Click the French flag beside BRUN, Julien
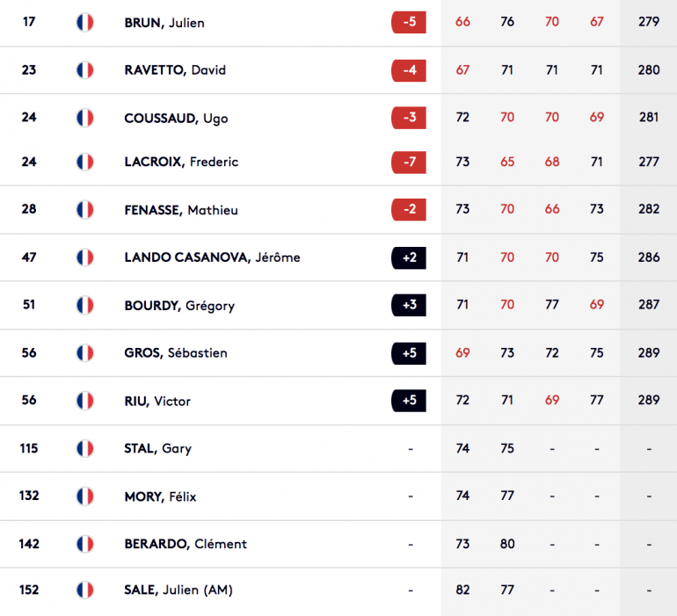The width and height of the screenshot is (677, 616). pos(85,22)
